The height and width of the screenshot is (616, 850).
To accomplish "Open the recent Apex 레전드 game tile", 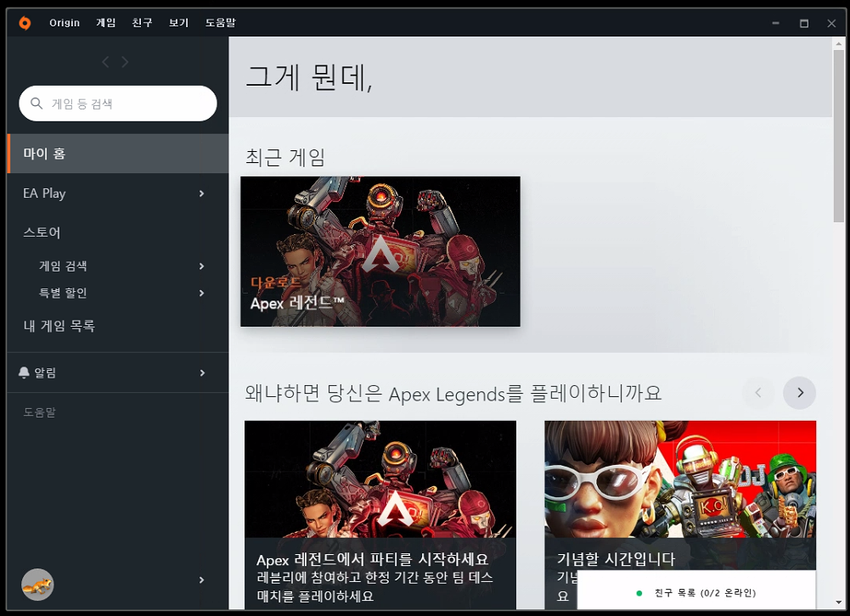I will point(380,251).
